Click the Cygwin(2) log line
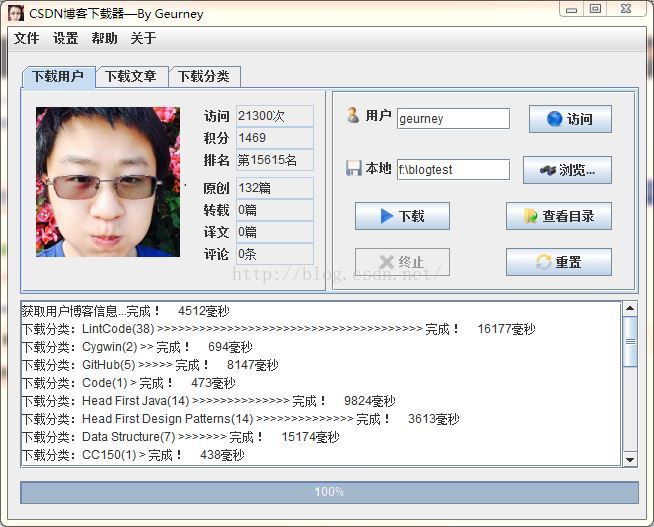This screenshot has height=527, width=654. 137,347
